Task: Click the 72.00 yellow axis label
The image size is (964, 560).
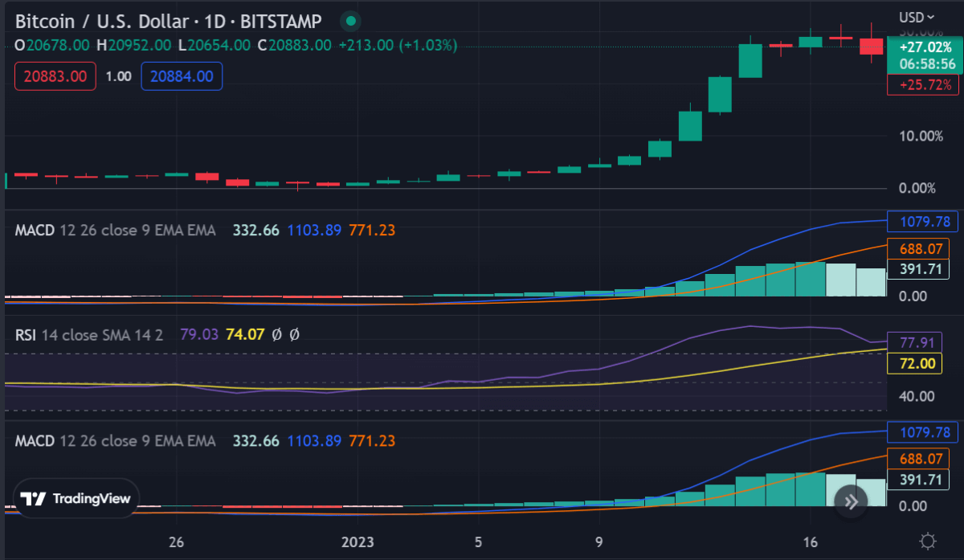Action: coord(914,363)
